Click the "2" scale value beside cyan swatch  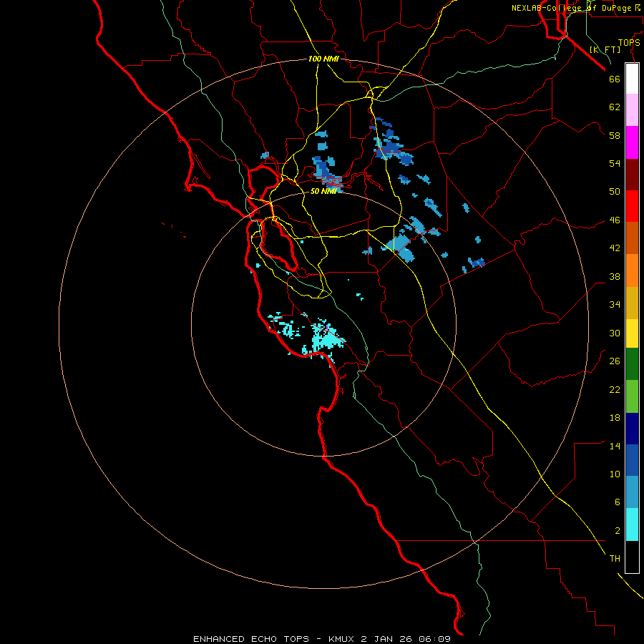coord(618,531)
